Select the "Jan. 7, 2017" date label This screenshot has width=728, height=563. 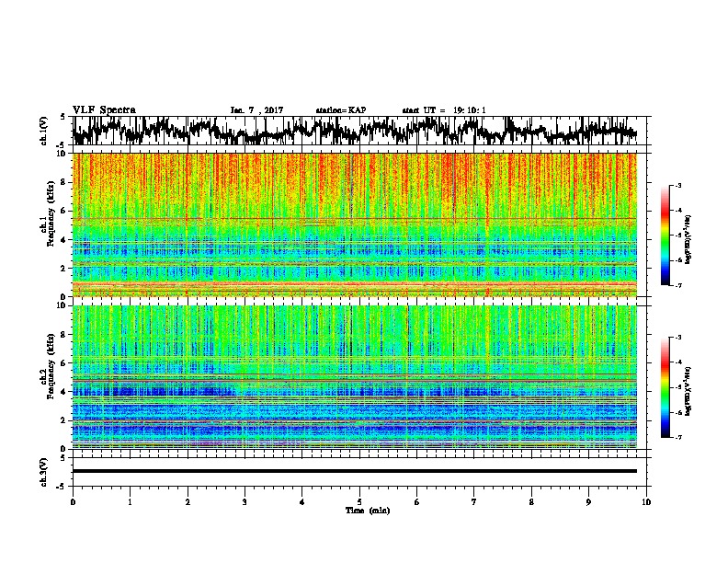tap(256, 110)
